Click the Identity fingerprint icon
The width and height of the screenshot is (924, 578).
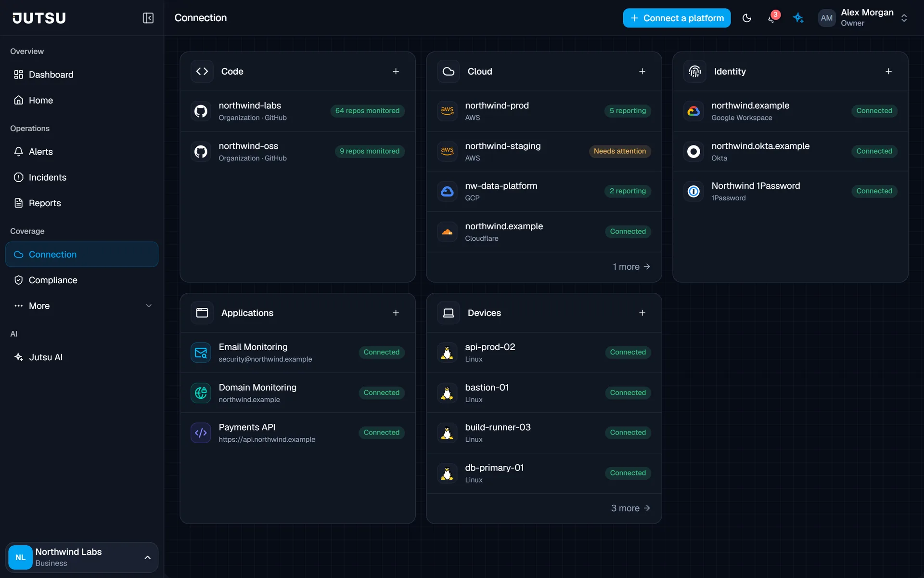pos(695,71)
